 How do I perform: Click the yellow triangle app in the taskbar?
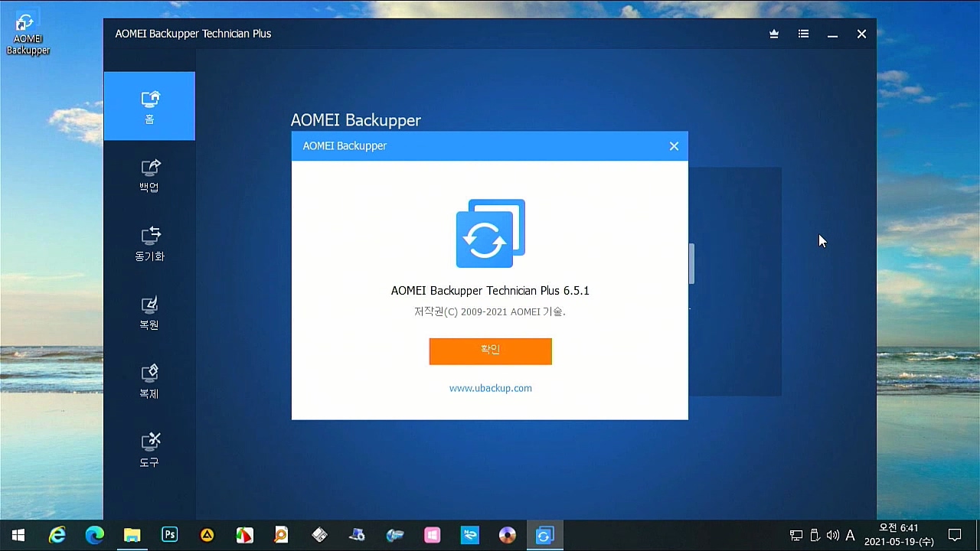(x=207, y=535)
